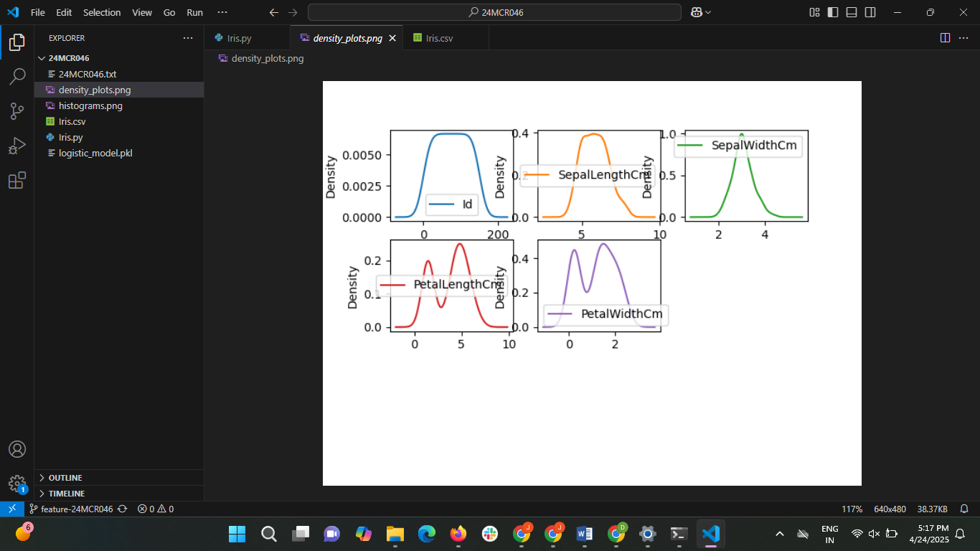
Task: Open editor More Actions menu
Action: pos(964,37)
